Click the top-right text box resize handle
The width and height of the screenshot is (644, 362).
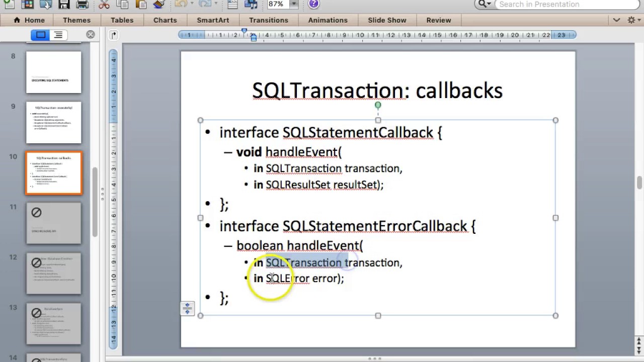pyautogui.click(x=555, y=120)
